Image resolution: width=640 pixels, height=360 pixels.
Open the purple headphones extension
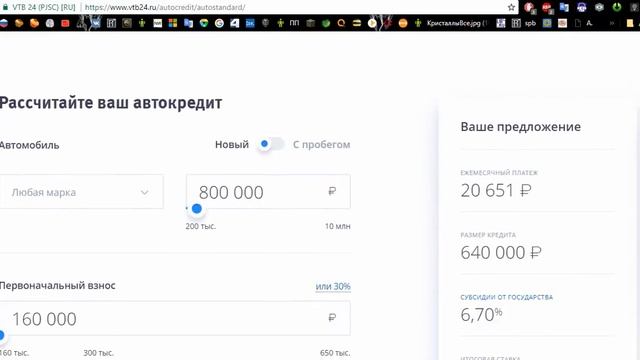point(582,7)
